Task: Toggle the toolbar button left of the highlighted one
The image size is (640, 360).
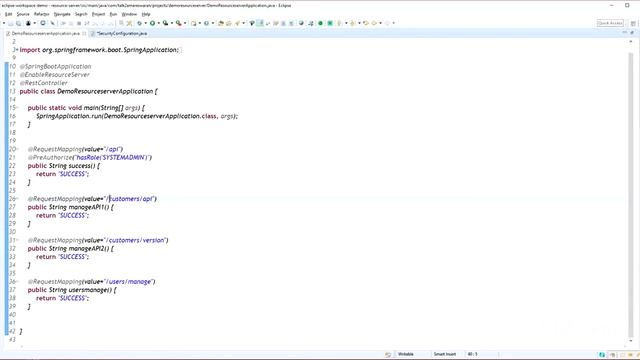Action: pos(252,23)
